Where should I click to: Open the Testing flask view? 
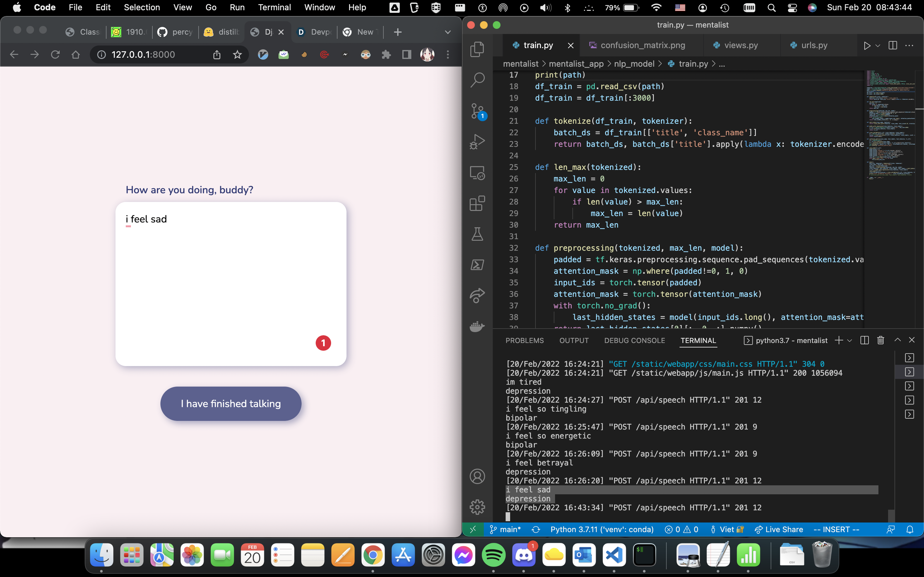pos(477,234)
